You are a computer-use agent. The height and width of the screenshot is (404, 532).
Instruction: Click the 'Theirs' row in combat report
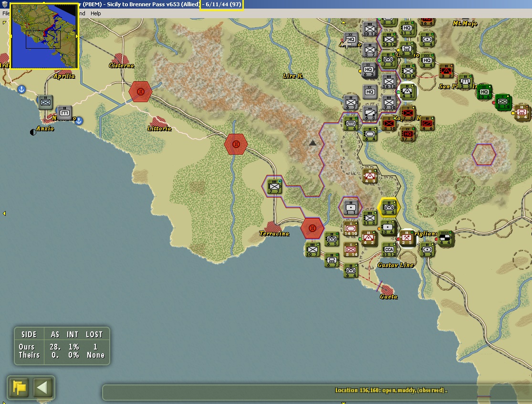(62, 355)
